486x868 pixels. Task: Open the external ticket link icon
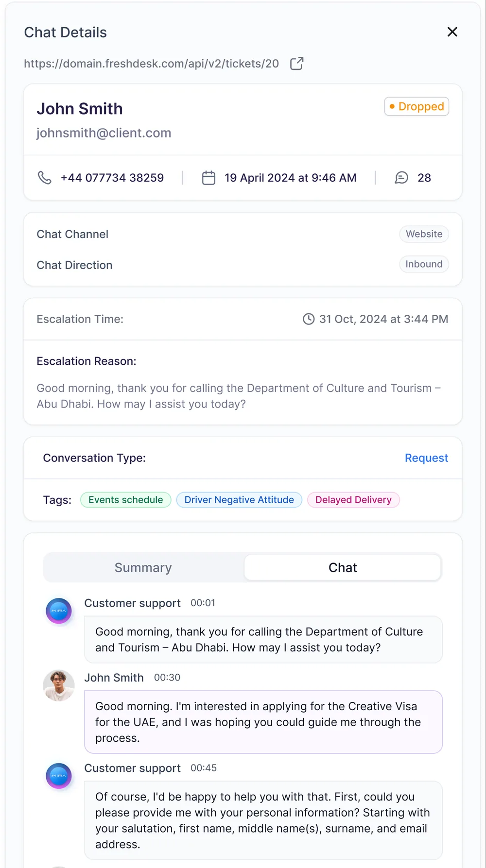pos(296,64)
